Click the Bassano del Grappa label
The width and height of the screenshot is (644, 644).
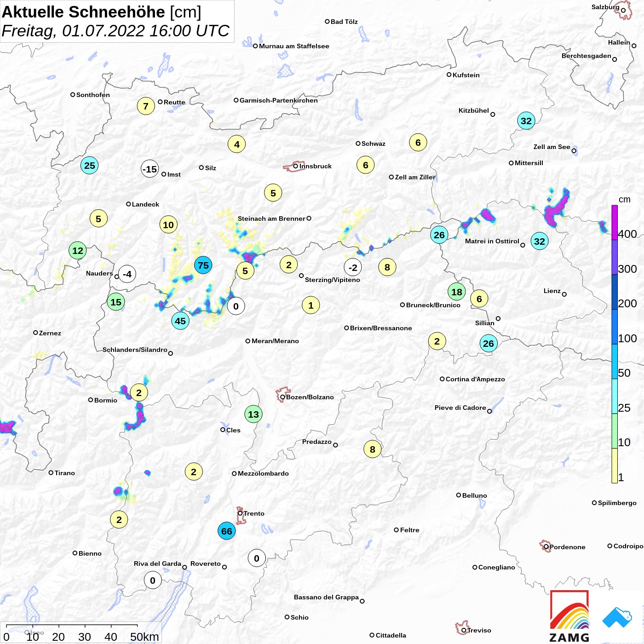pyautogui.click(x=326, y=597)
